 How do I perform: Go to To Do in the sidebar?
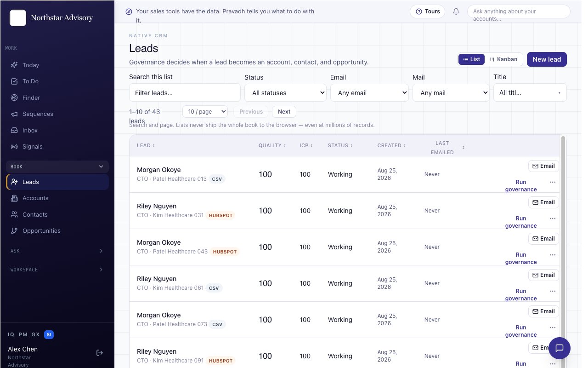(57, 81)
